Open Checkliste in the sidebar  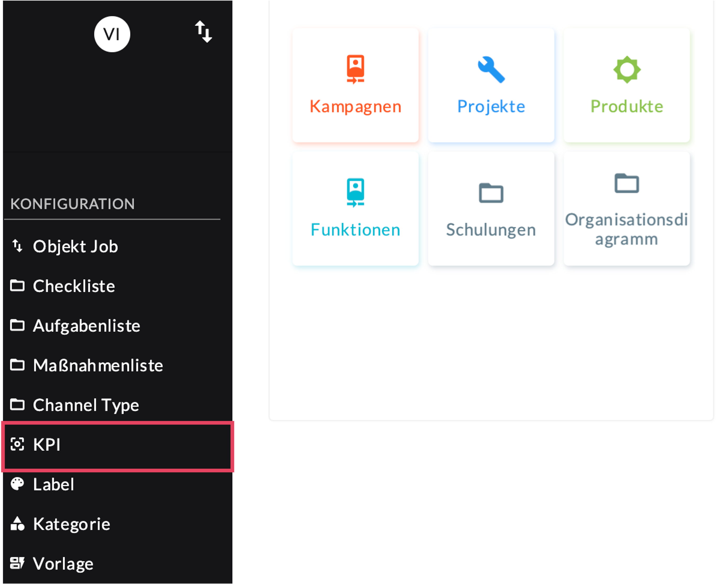pyautogui.click(x=74, y=286)
